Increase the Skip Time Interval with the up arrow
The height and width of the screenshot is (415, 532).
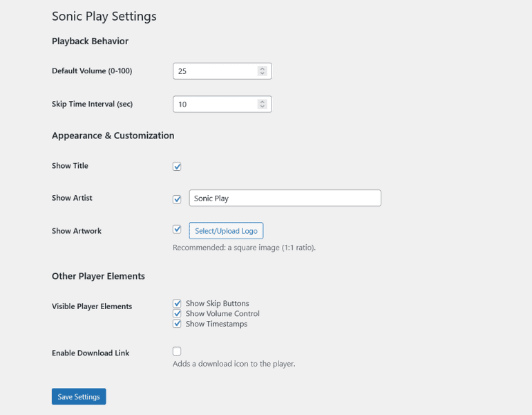tap(262, 102)
